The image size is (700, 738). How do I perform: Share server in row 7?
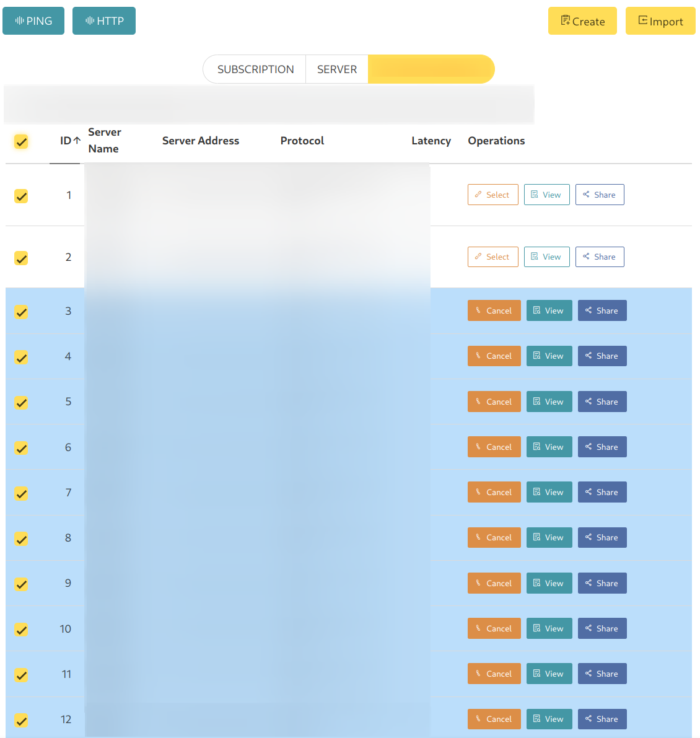pos(602,492)
